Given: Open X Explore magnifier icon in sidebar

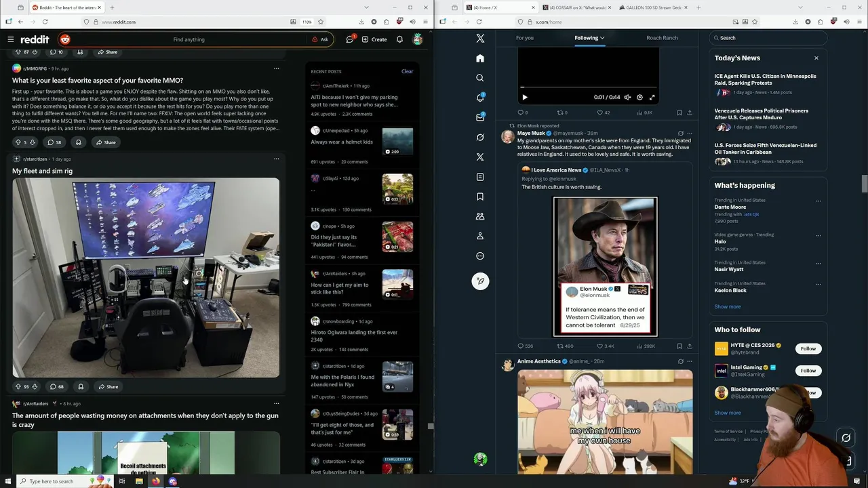Looking at the screenshot, I should coord(480,78).
